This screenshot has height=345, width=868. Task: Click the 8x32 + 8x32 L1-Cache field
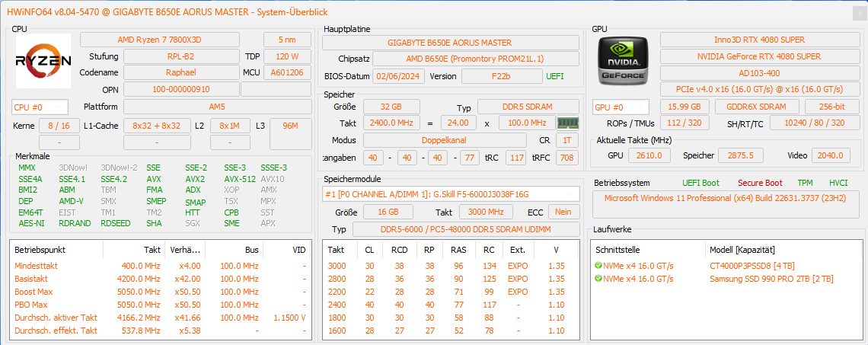(x=157, y=126)
